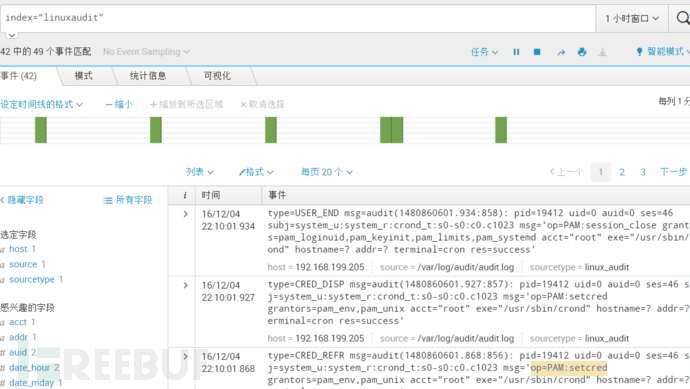690x389 pixels.
Task: Stop the search job
Action: [537, 52]
